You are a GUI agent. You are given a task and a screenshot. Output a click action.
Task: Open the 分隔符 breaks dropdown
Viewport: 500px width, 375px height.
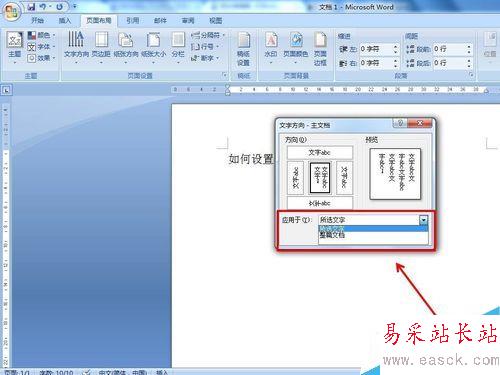pyautogui.click(x=208, y=35)
